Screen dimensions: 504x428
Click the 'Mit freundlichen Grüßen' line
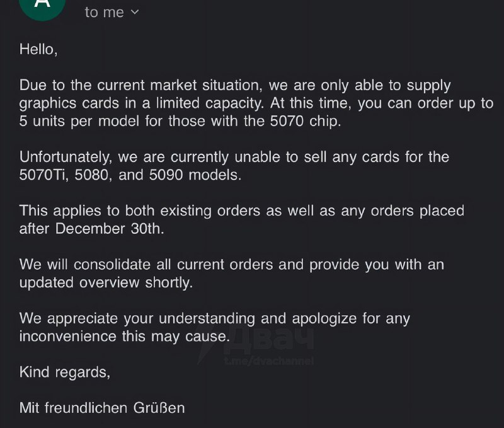click(x=102, y=407)
